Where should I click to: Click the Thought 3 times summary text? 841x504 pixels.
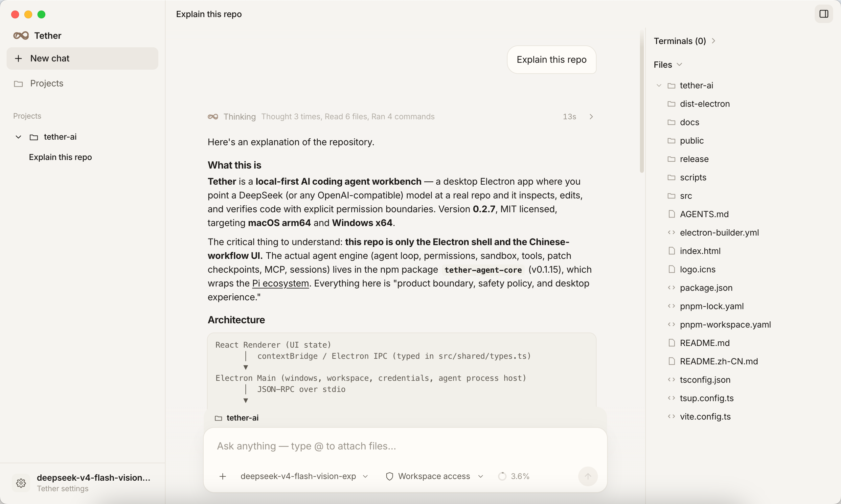348,117
